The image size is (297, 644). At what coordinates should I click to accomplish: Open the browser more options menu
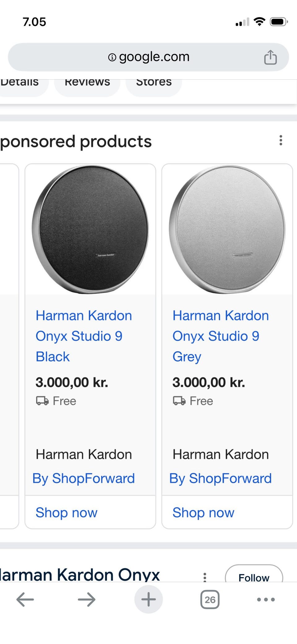[x=266, y=599]
